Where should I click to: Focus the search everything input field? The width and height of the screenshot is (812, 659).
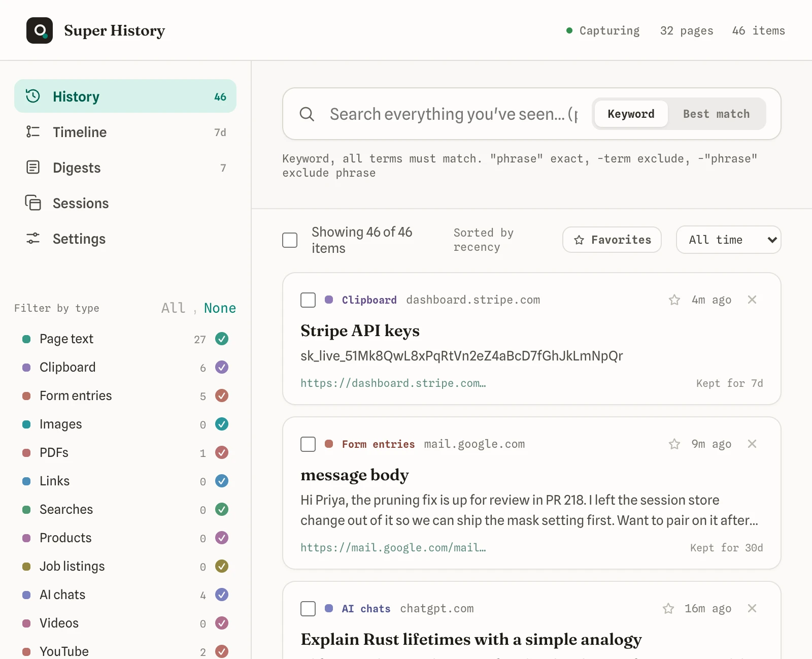pyautogui.click(x=453, y=114)
